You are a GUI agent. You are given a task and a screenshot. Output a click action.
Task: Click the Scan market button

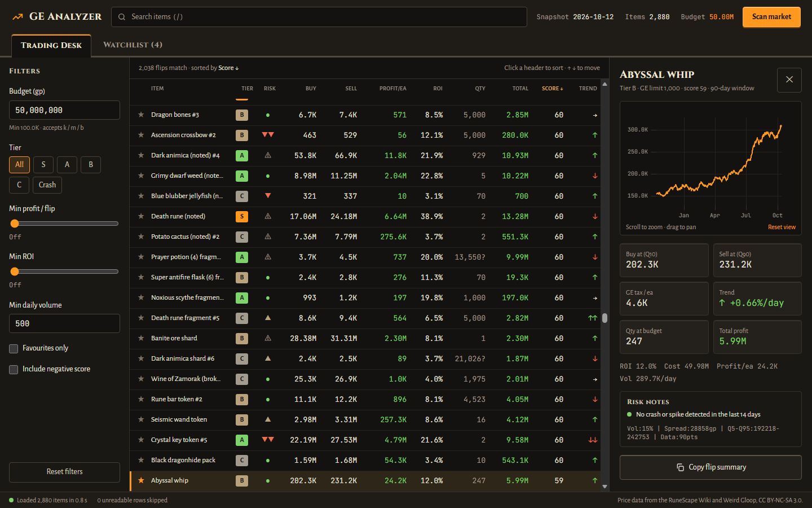pos(771,17)
